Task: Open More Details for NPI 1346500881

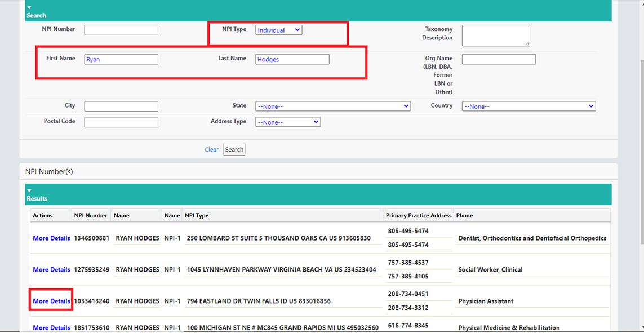Action: (51, 238)
